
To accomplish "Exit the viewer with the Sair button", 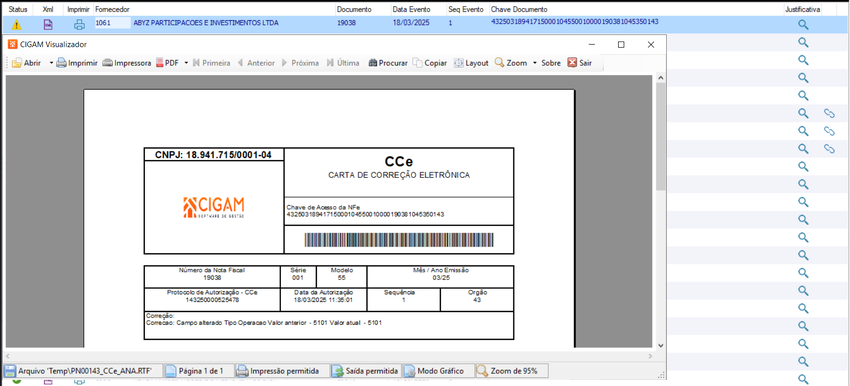I will (579, 63).
